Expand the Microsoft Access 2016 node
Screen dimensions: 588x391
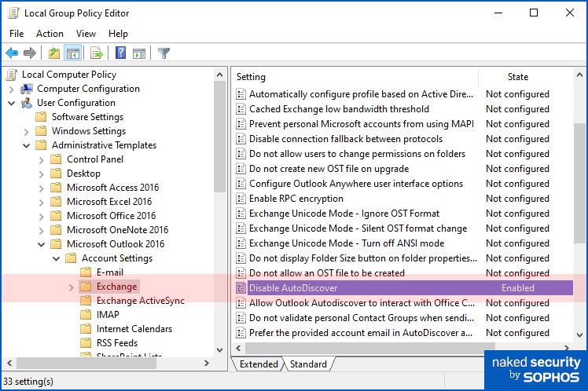click(41, 188)
